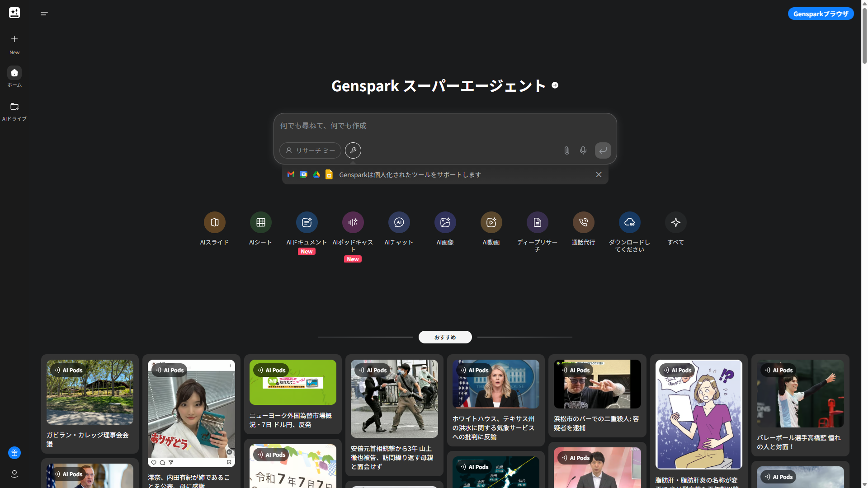Launch the AIポッドキャスト icon
Viewport: 868px width, 488px height.
tap(353, 222)
